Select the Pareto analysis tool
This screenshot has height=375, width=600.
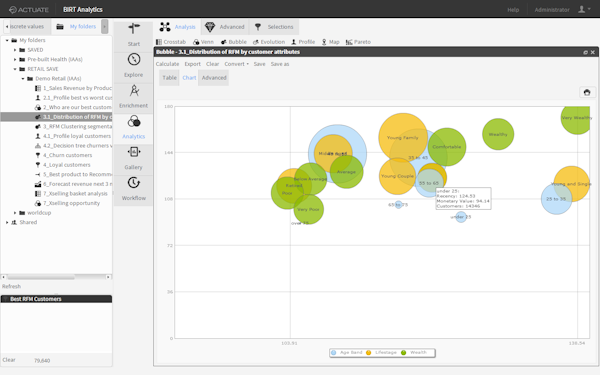(x=358, y=42)
